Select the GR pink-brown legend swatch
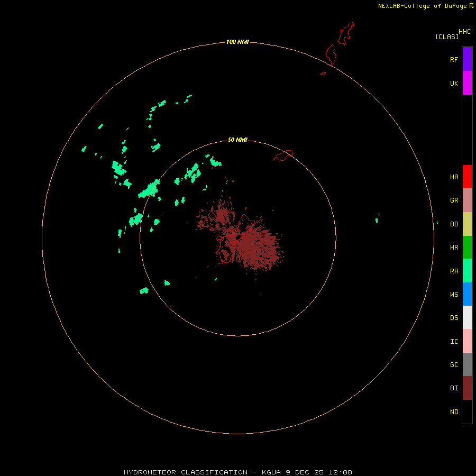 tap(467, 200)
